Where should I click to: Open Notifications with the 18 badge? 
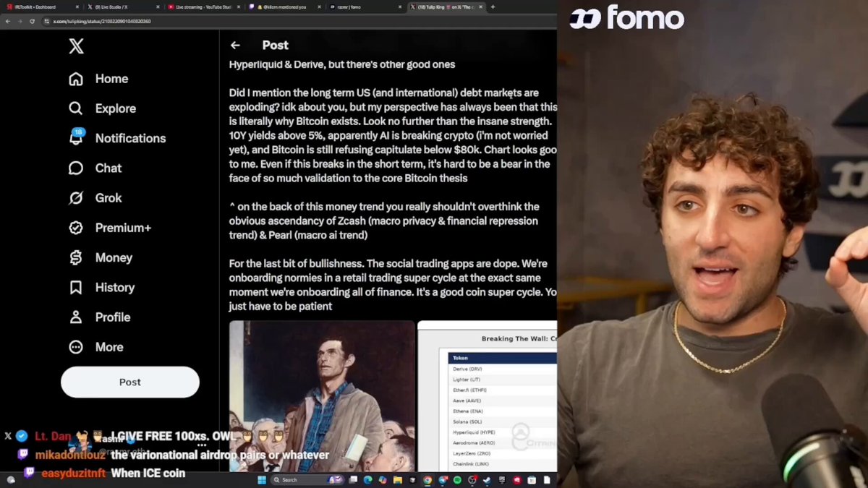click(x=117, y=138)
